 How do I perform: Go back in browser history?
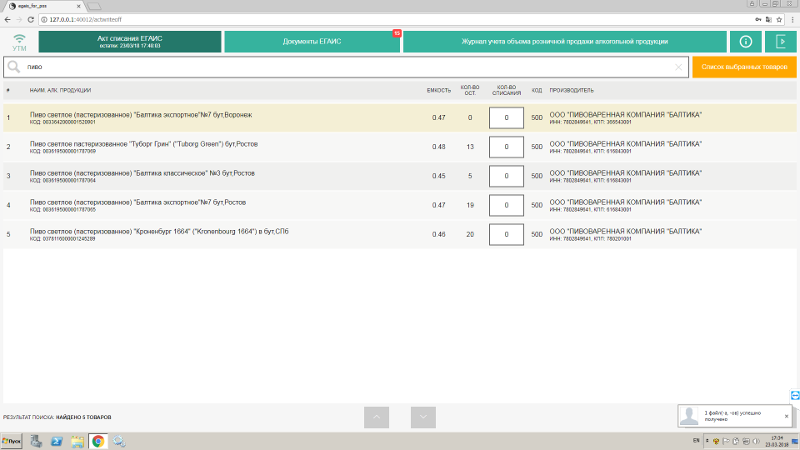[x=7, y=19]
